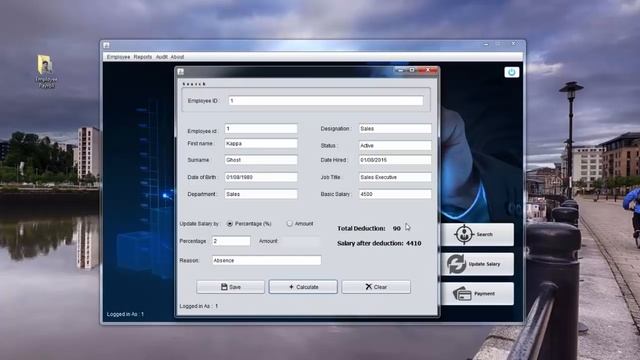Click the Employee ID search field

click(325, 101)
